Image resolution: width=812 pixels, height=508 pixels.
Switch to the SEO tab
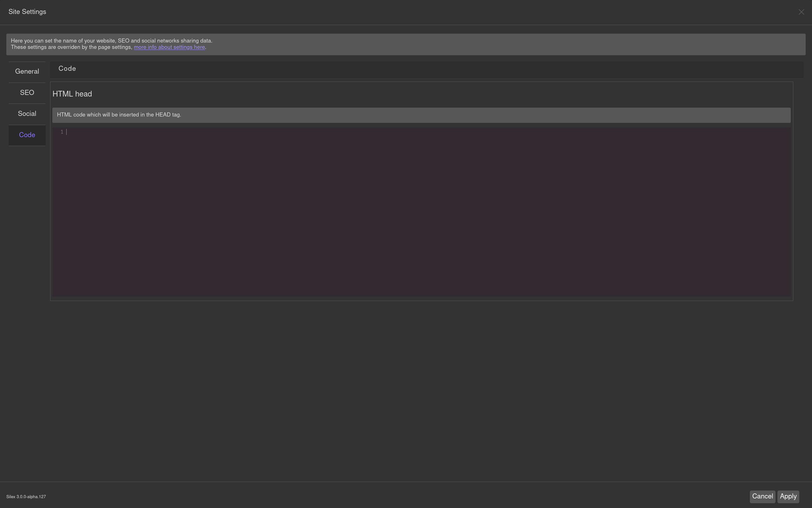click(27, 93)
